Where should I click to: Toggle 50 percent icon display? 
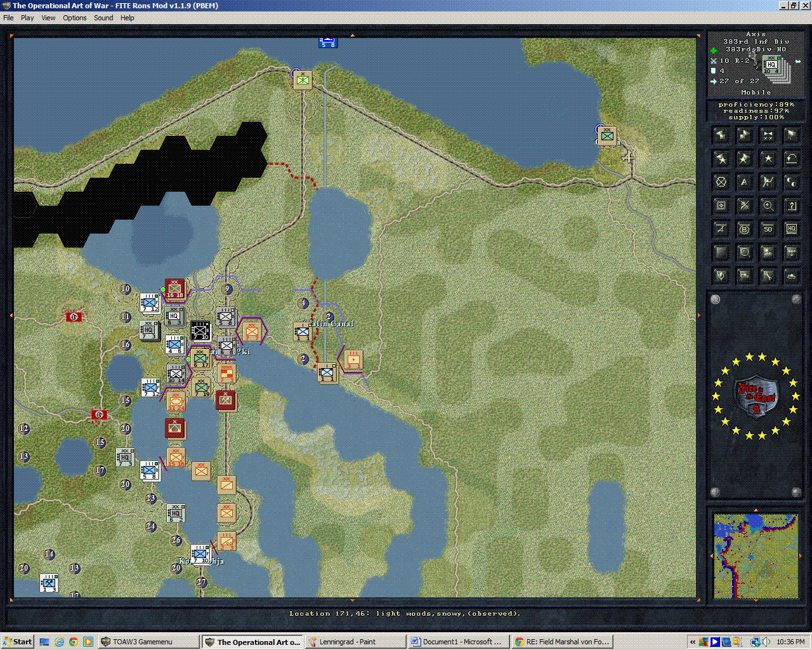(x=768, y=229)
